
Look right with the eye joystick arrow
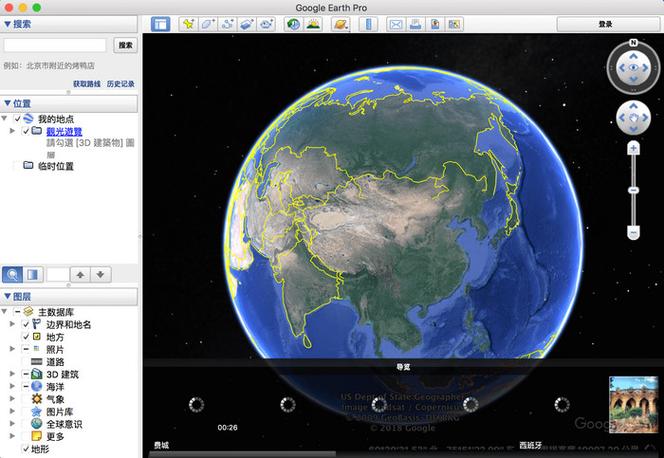[645, 68]
